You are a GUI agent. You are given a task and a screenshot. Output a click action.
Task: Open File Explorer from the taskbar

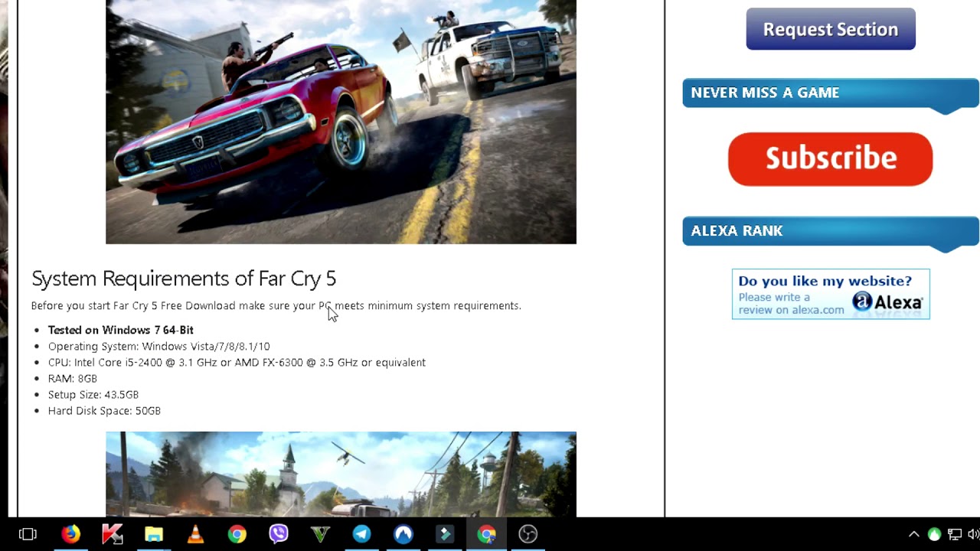(154, 534)
